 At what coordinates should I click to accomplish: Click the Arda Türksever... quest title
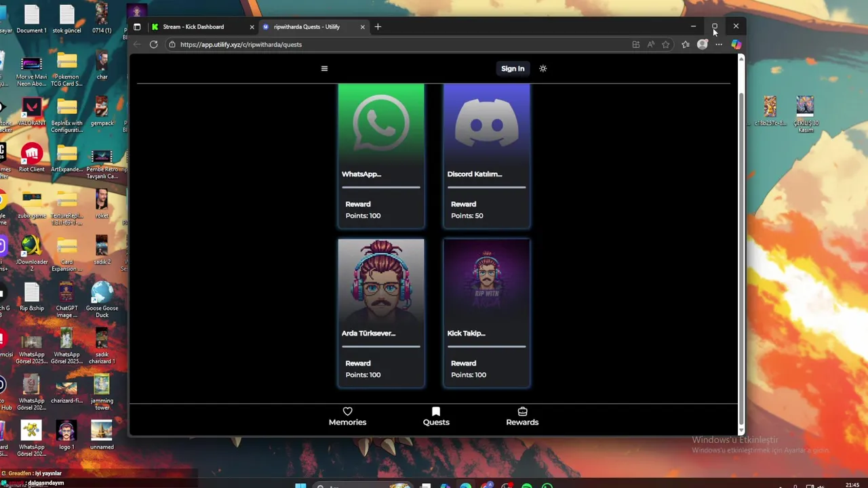(x=368, y=333)
